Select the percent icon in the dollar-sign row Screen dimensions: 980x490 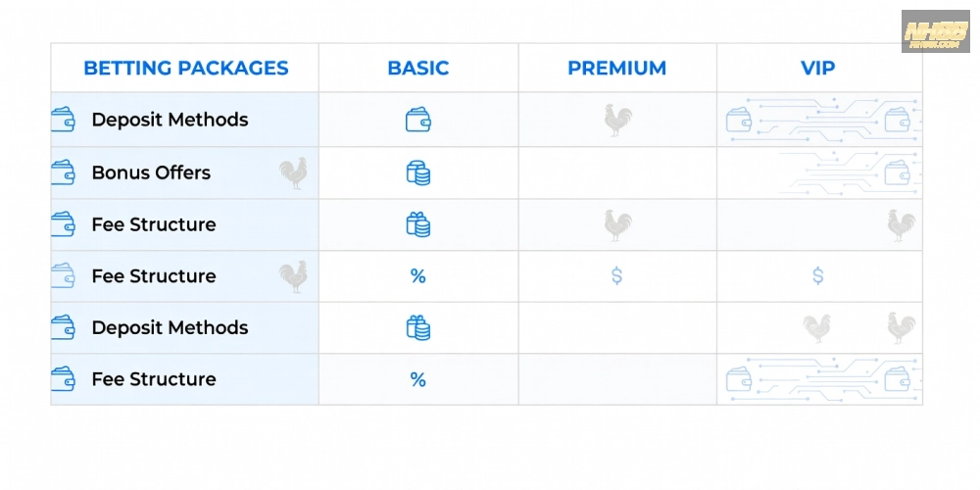(x=418, y=276)
